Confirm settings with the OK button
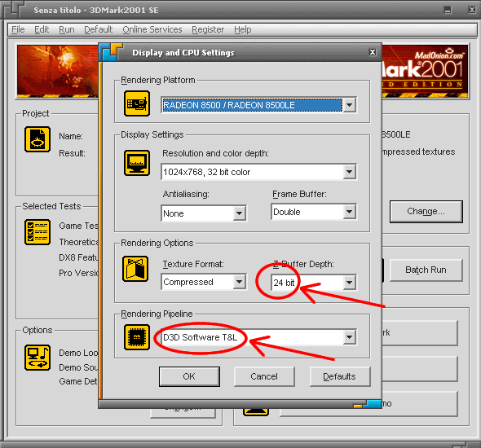481x448 pixels. 189,376
